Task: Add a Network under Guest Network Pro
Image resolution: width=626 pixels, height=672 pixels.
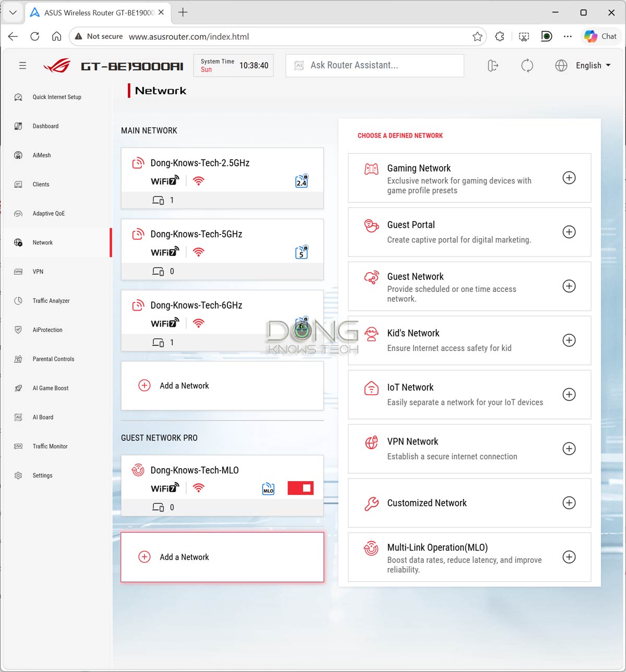Action: [184, 557]
